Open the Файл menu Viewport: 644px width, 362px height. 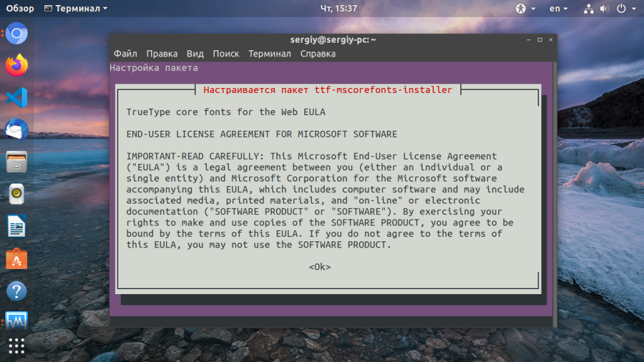125,53
